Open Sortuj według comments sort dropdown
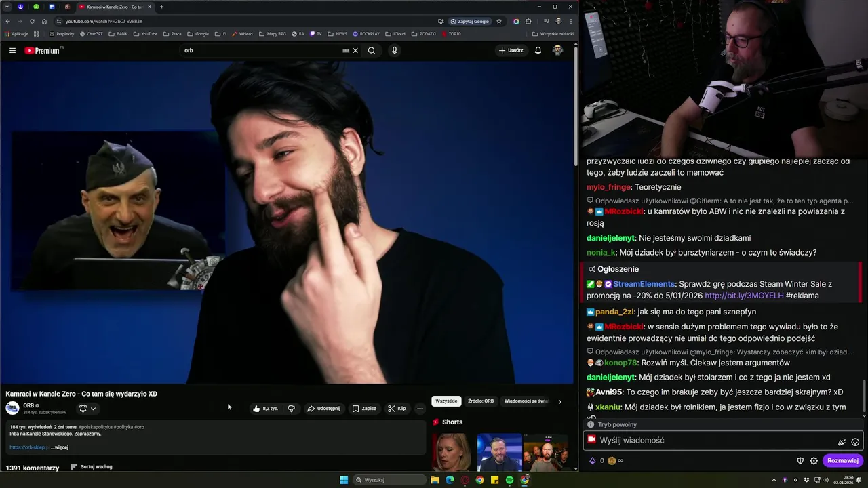 (92, 467)
